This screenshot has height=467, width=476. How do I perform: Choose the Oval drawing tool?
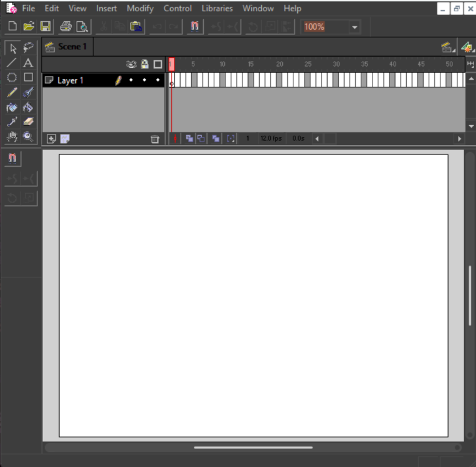pos(12,78)
